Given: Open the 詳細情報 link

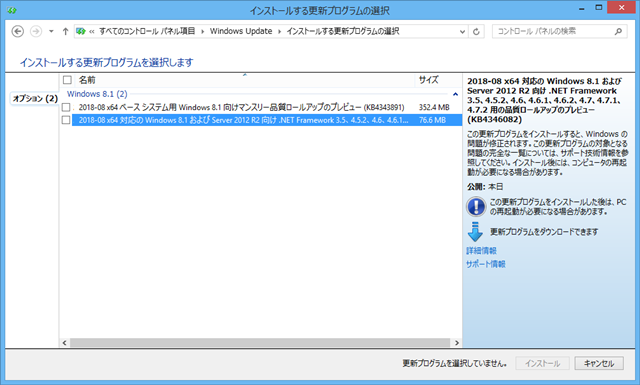Looking at the screenshot, I should tap(481, 251).
